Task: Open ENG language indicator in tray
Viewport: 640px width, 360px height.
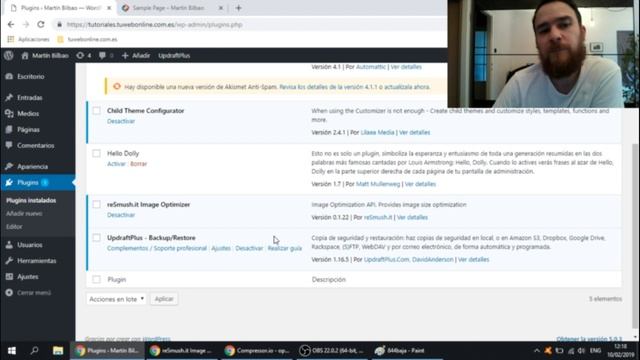Action: (x=596, y=351)
